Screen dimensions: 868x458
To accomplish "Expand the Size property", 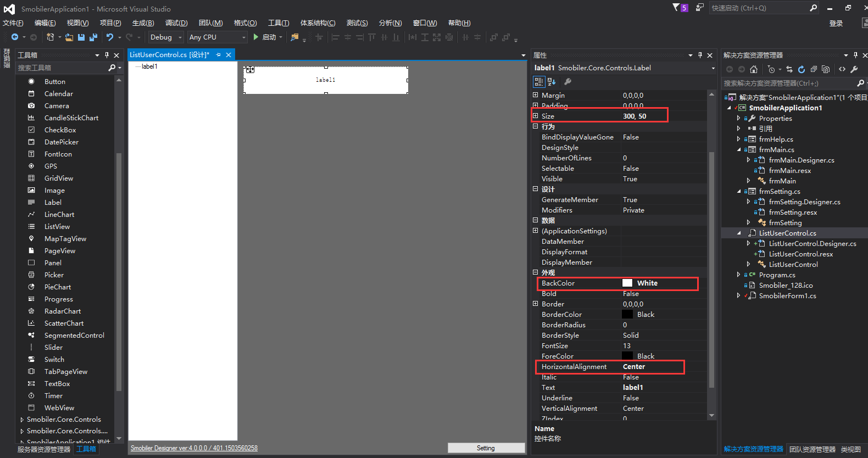I will (x=536, y=116).
